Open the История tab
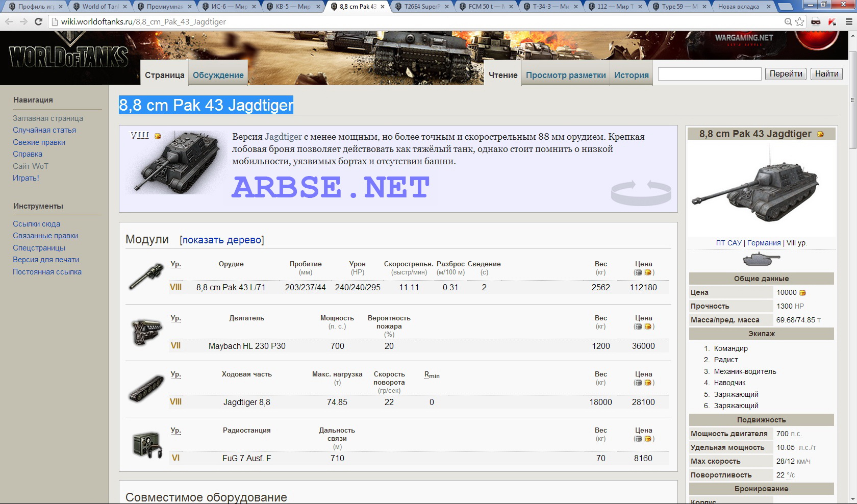 pyautogui.click(x=632, y=75)
